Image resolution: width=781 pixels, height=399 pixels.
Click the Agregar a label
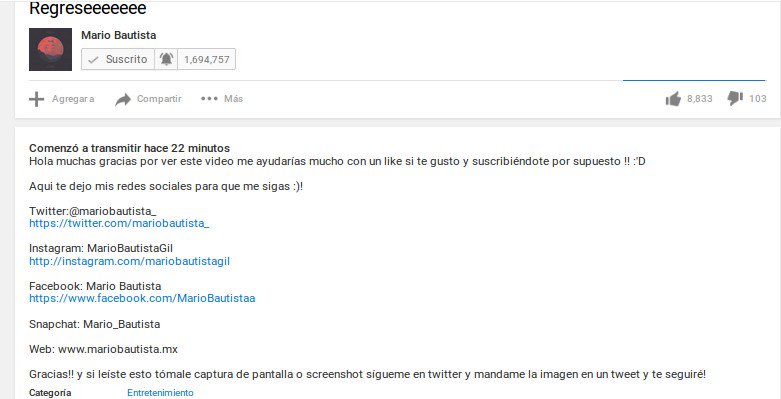point(73,99)
